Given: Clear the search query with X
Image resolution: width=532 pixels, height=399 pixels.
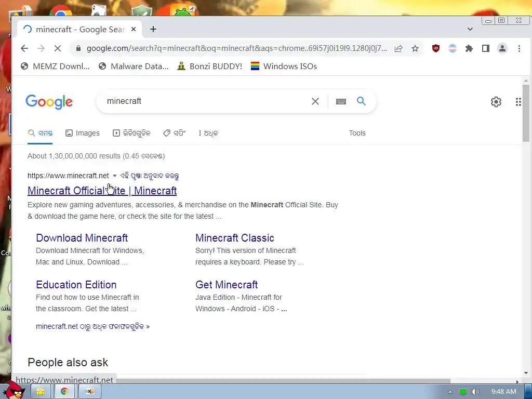Looking at the screenshot, I should 315,101.
